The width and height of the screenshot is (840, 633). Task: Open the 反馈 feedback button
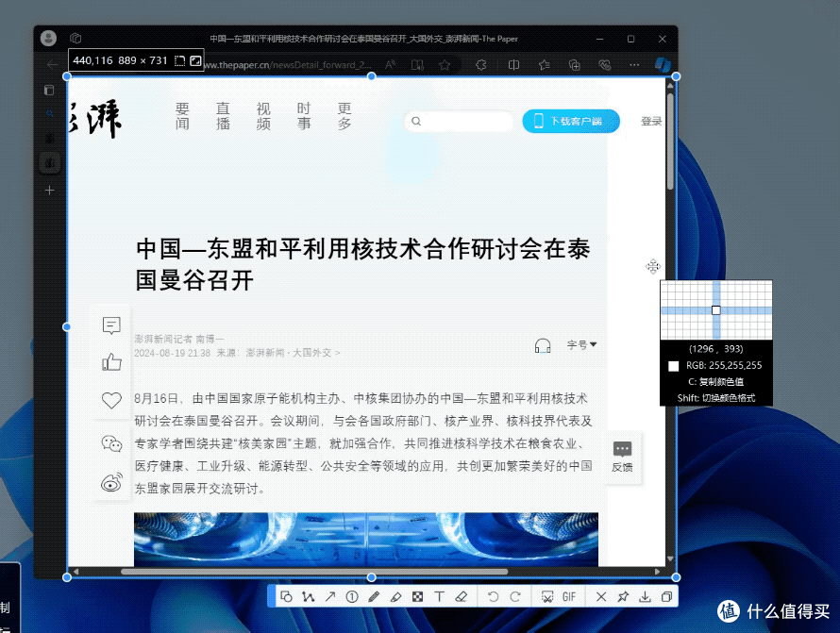(x=622, y=458)
